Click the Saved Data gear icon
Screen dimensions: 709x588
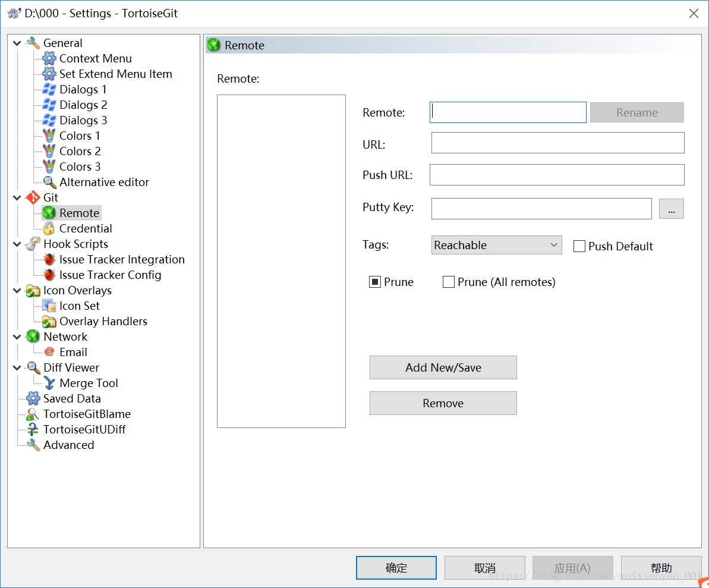tap(33, 398)
